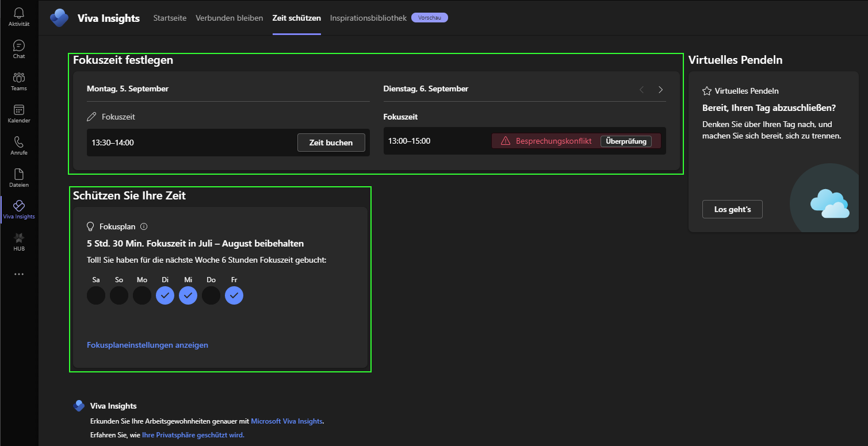Open the Chat icon in sidebar
868x446 pixels.
[19, 46]
